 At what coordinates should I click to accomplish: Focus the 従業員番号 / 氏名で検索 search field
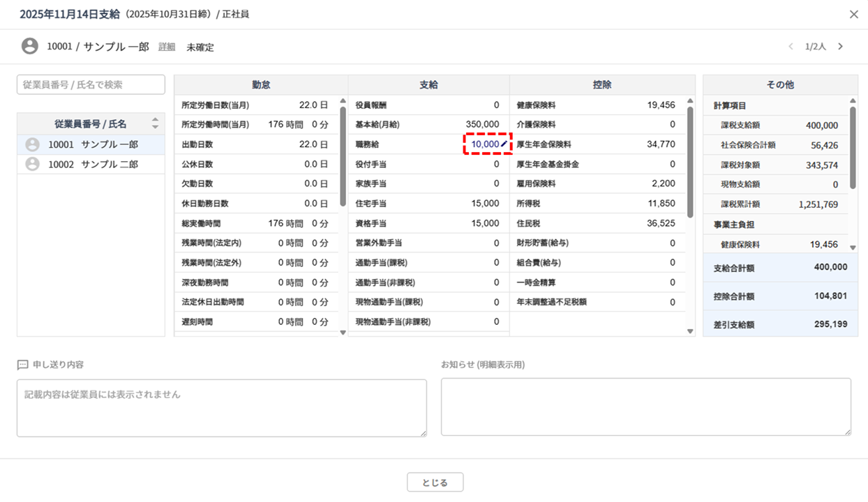click(91, 84)
